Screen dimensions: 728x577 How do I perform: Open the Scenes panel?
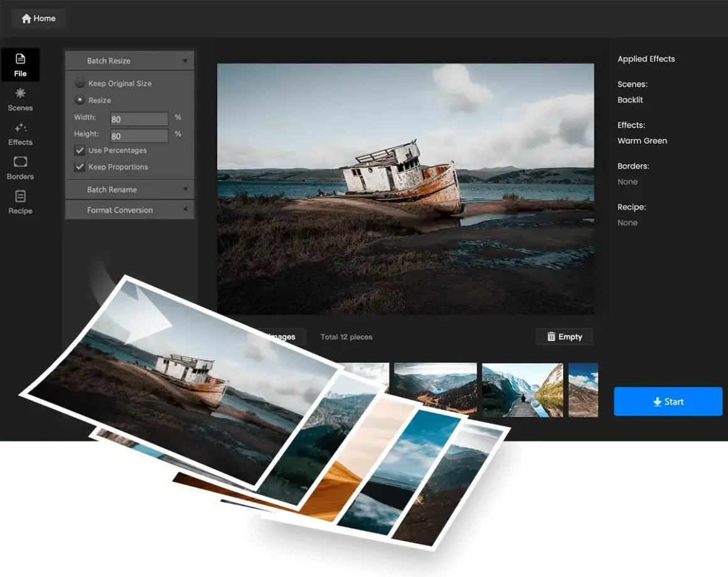20,99
